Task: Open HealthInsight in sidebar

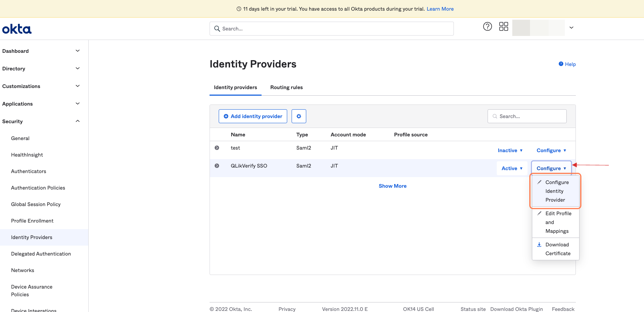Action: 27,155
